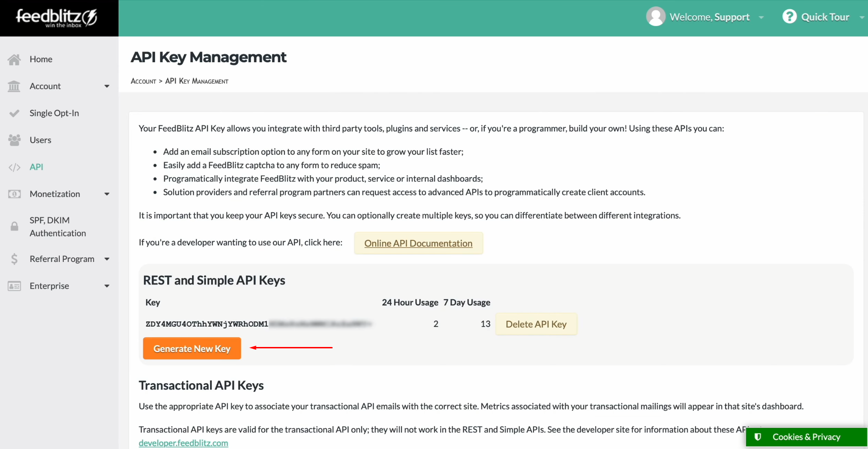This screenshot has width=868, height=449.
Task: Expand the Enterprise submenu arrow
Action: pyautogui.click(x=107, y=286)
